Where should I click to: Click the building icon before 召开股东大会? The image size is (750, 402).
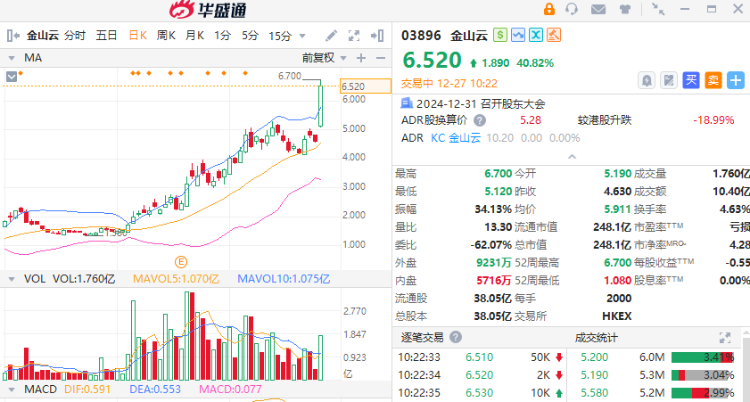[407, 102]
